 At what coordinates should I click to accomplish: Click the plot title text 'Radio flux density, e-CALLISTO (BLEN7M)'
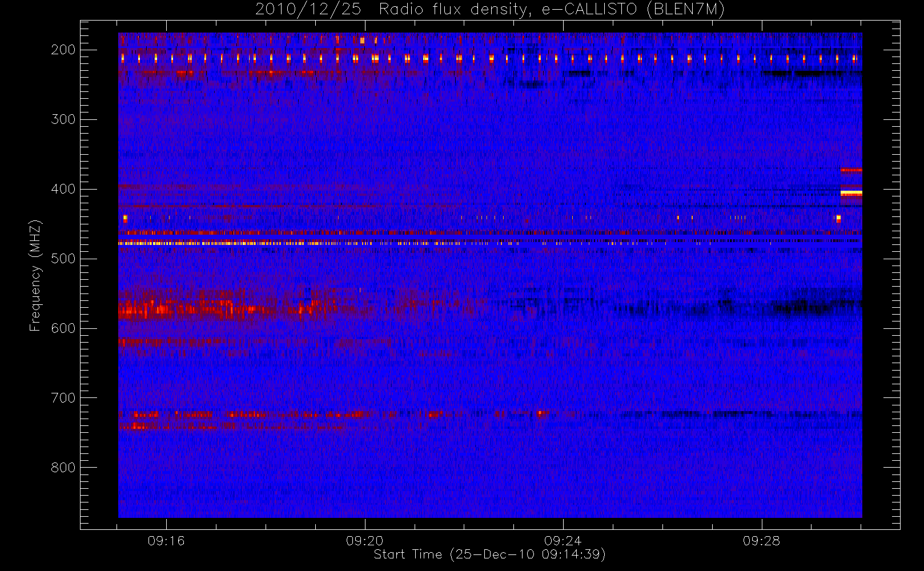tap(552, 10)
